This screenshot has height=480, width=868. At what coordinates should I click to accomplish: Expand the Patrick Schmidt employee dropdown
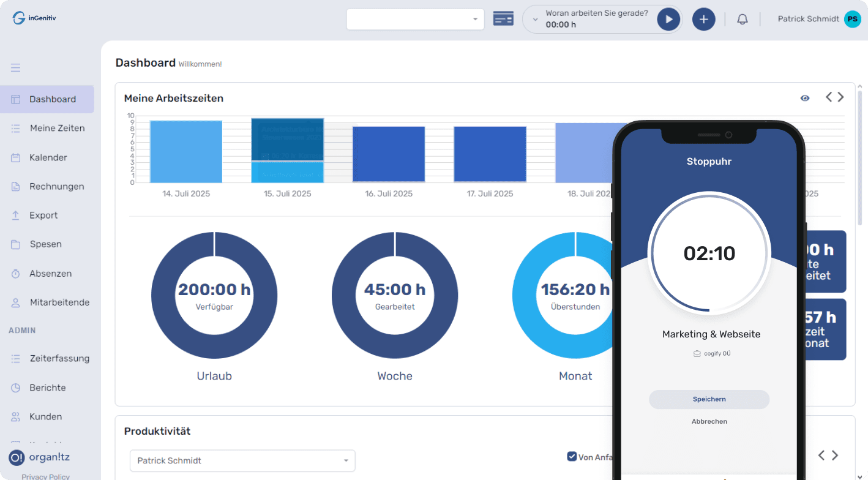(242, 460)
